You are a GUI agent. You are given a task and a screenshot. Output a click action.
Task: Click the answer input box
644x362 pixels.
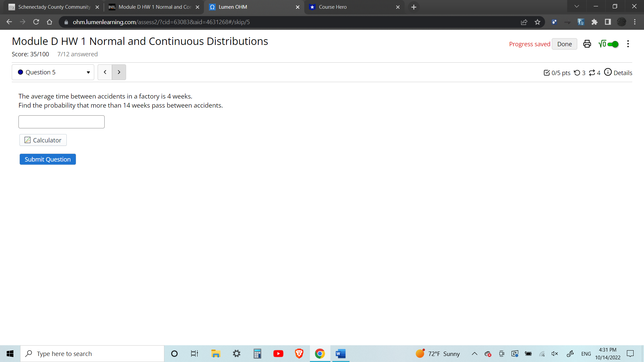coord(61,122)
